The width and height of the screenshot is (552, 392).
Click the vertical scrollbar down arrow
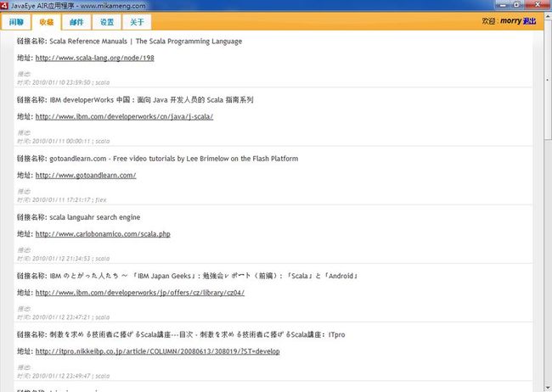coord(548,388)
